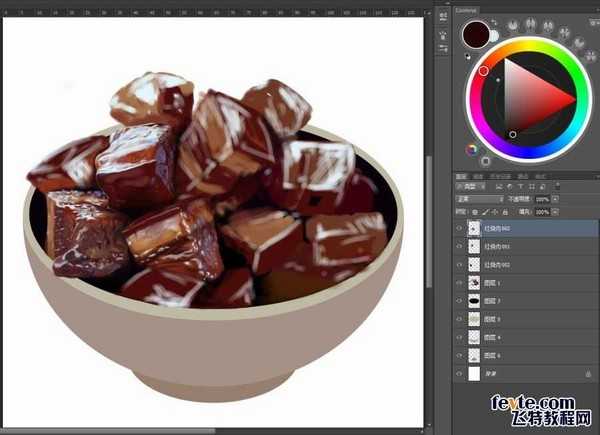Switch to the Coolorus panel tab
600x435 pixels.
pos(467,9)
